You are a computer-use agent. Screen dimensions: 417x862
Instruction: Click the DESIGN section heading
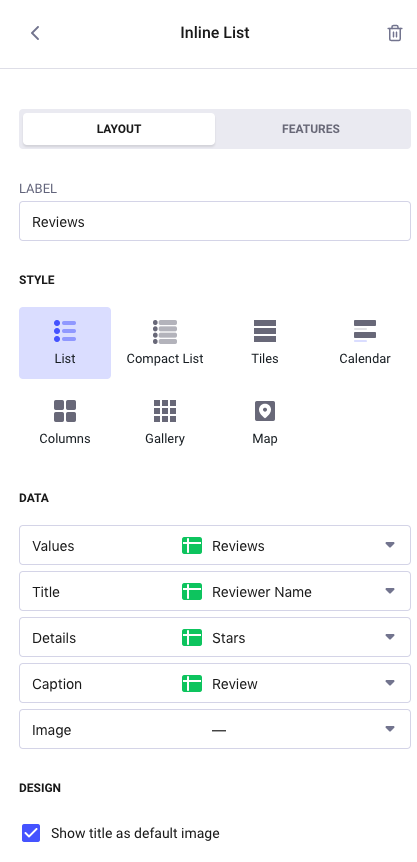coord(40,788)
